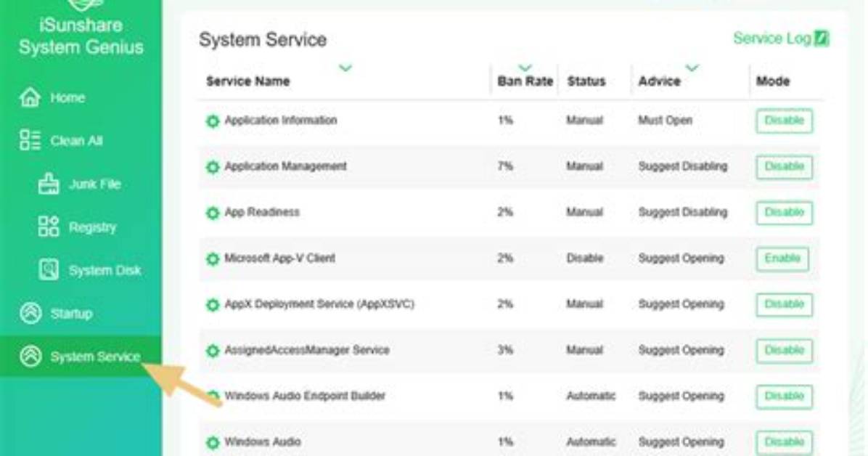Open the Clean All section
This screenshot has height=456, width=868.
tap(76, 141)
